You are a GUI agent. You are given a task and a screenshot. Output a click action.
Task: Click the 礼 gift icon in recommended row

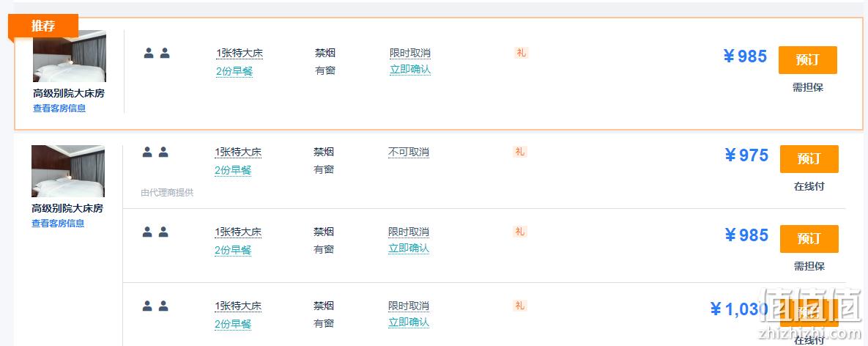pos(521,53)
